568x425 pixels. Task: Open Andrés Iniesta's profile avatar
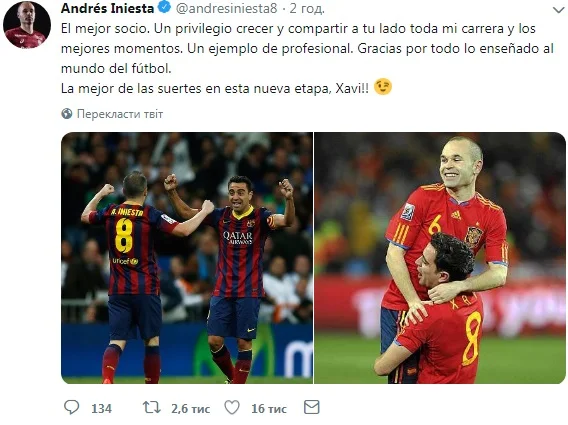tap(27, 24)
